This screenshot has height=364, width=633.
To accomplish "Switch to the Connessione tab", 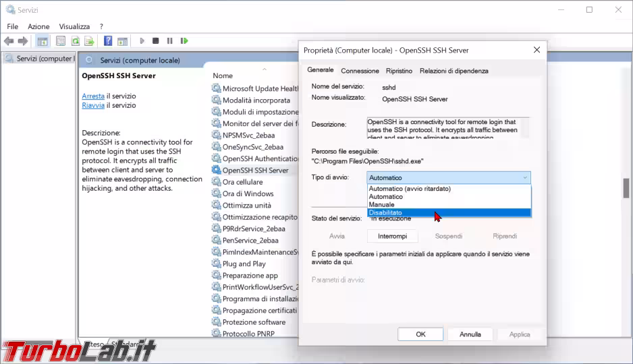I will click(360, 71).
